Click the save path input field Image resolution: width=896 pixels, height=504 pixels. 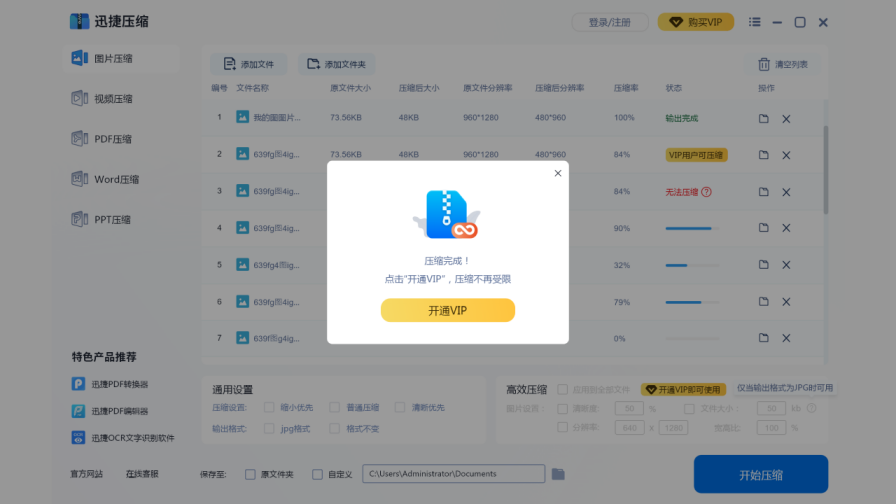(x=453, y=474)
